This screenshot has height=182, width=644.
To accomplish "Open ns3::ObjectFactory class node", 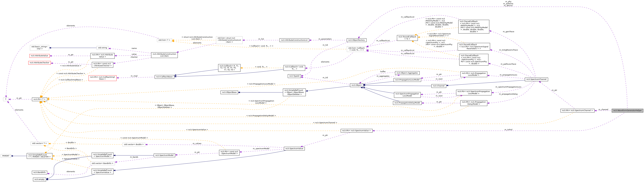I will click(356, 40).
